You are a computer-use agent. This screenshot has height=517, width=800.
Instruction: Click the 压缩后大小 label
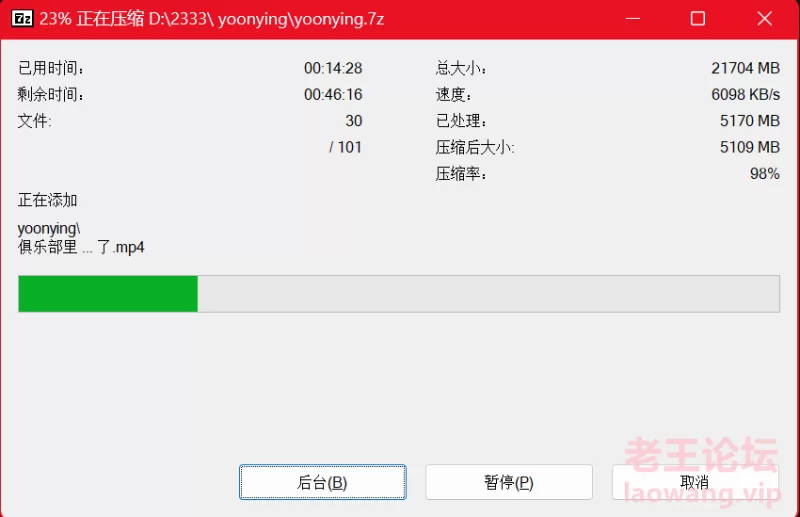coord(474,147)
